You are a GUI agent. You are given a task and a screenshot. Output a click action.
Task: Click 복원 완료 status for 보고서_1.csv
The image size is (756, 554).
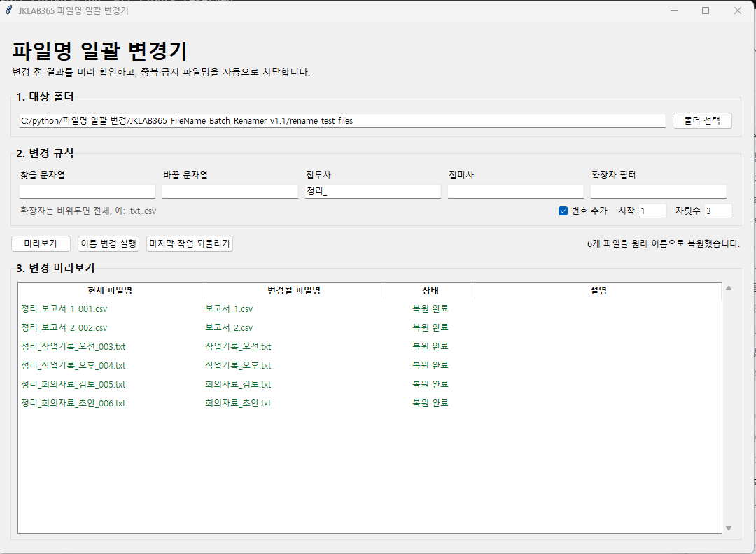coord(430,308)
